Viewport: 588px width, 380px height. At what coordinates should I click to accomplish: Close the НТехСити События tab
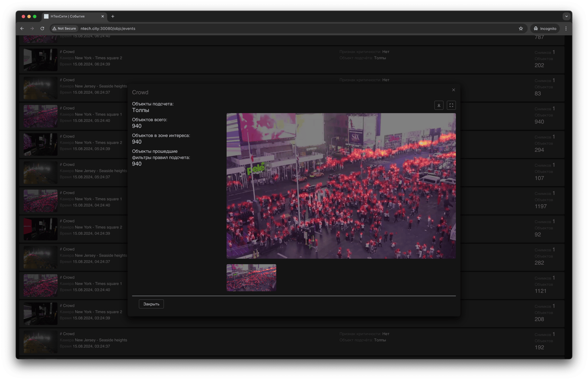103,16
